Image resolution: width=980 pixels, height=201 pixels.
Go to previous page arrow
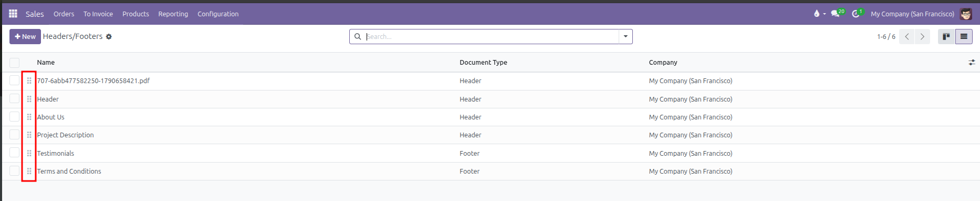pos(907,36)
